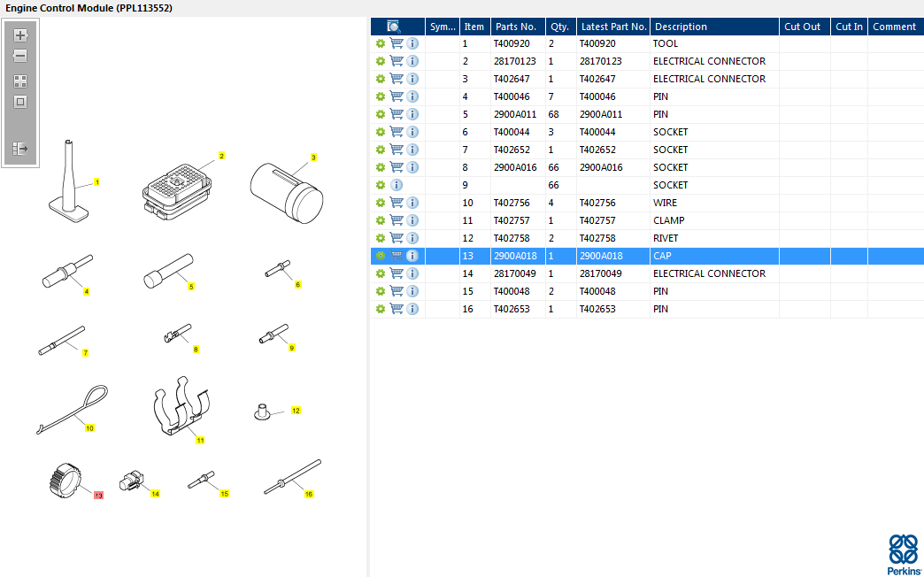Select callout 1 on the diagram
This screenshot has height=577, width=924.
[x=96, y=182]
